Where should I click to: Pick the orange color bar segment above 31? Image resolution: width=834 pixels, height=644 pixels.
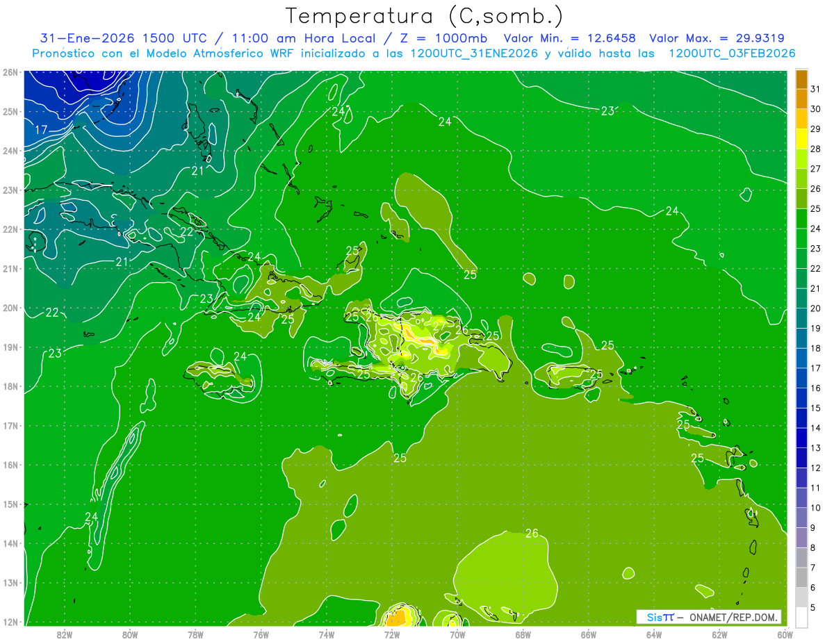[x=801, y=79]
